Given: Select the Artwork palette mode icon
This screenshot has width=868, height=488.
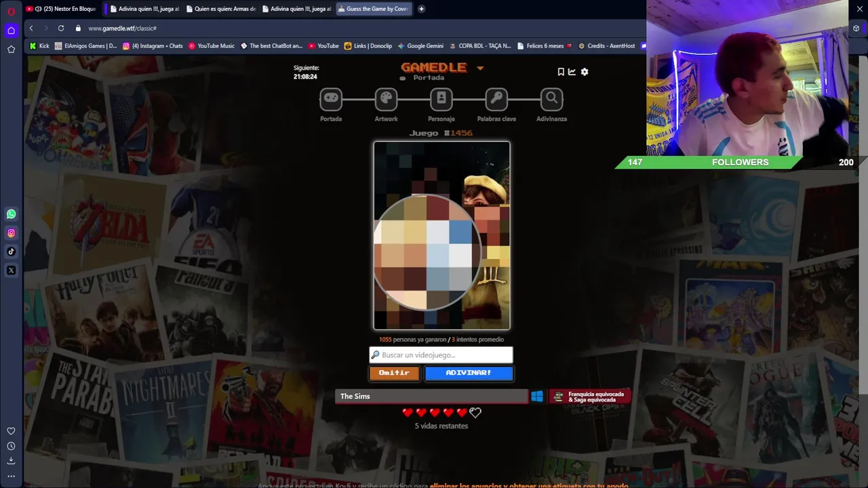Looking at the screenshot, I should click(386, 99).
